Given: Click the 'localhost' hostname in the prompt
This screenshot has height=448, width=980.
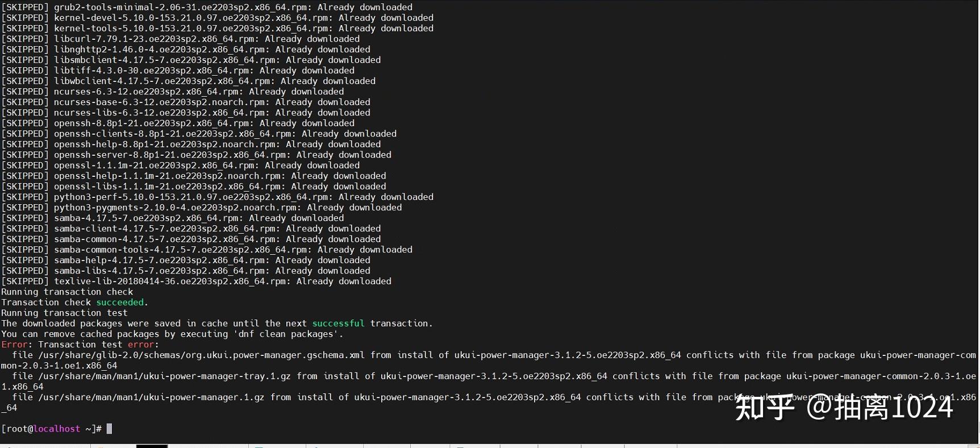Looking at the screenshot, I should (x=57, y=429).
